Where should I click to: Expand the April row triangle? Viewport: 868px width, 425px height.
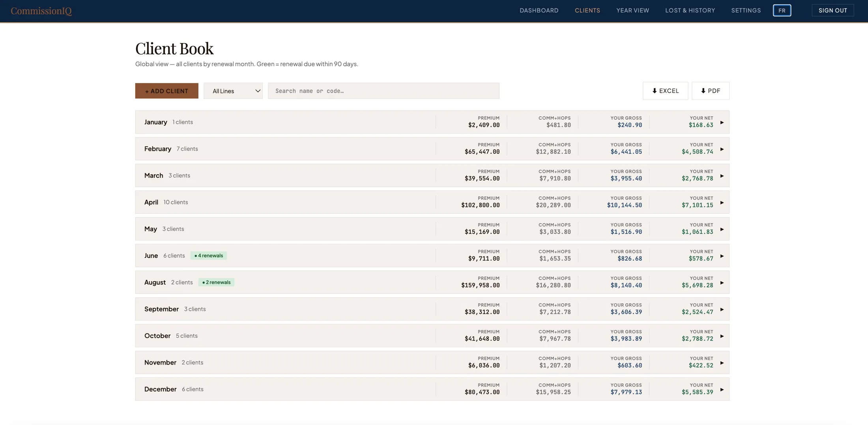722,203
